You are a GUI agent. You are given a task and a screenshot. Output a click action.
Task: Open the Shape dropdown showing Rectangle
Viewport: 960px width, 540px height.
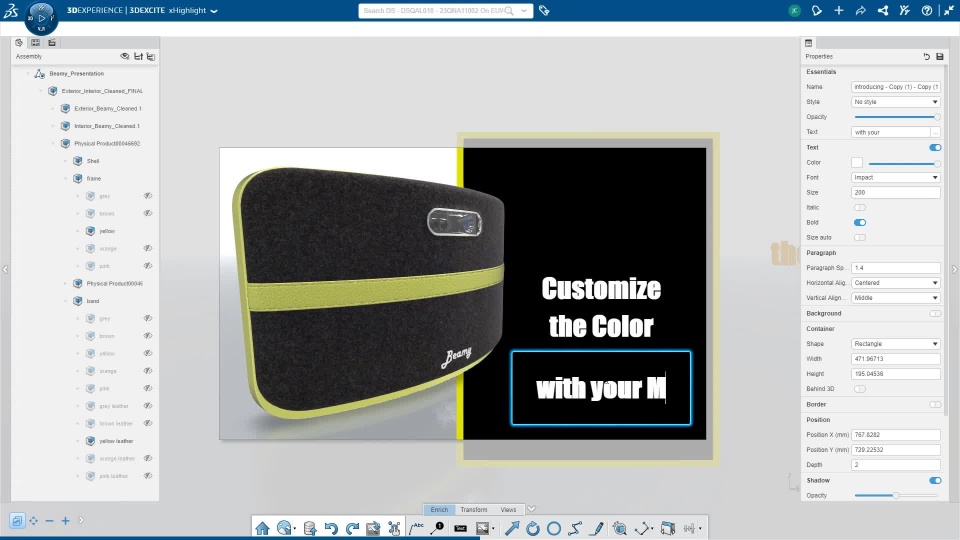(896, 344)
